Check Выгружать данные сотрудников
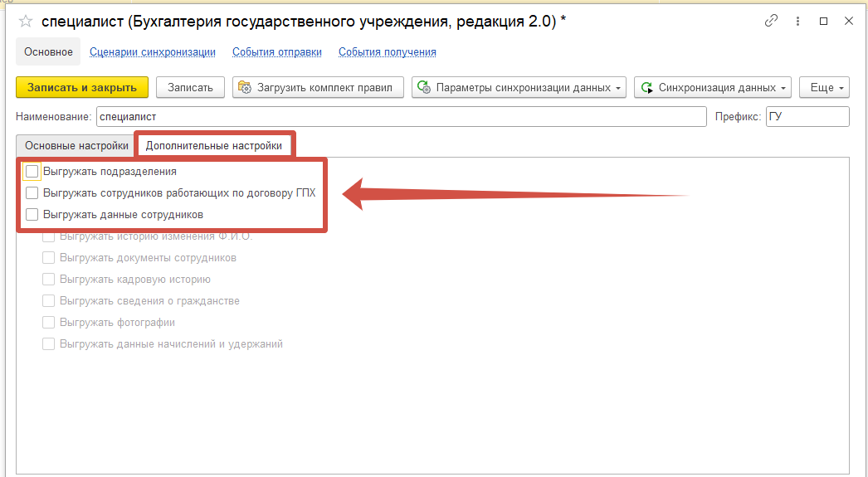 click(32, 215)
